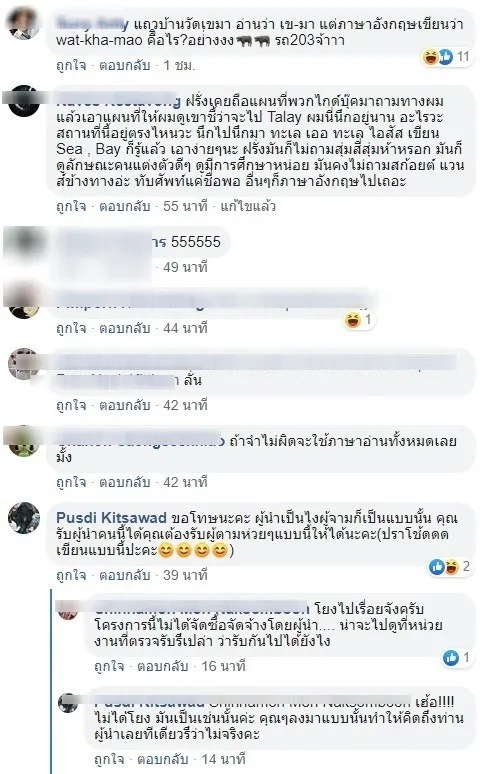Like the comment posted 44 minutes ago
This screenshot has height=774, width=498.
[x=71, y=328]
